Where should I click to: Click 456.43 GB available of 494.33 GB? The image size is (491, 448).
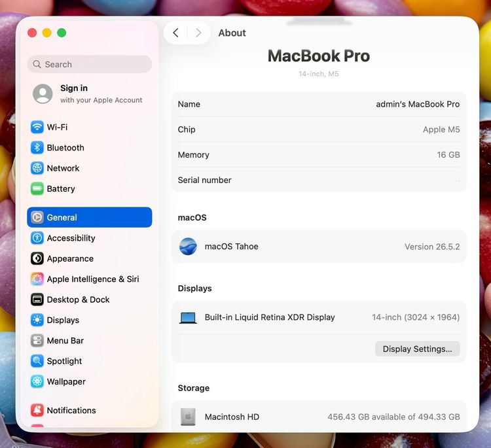[393, 417]
